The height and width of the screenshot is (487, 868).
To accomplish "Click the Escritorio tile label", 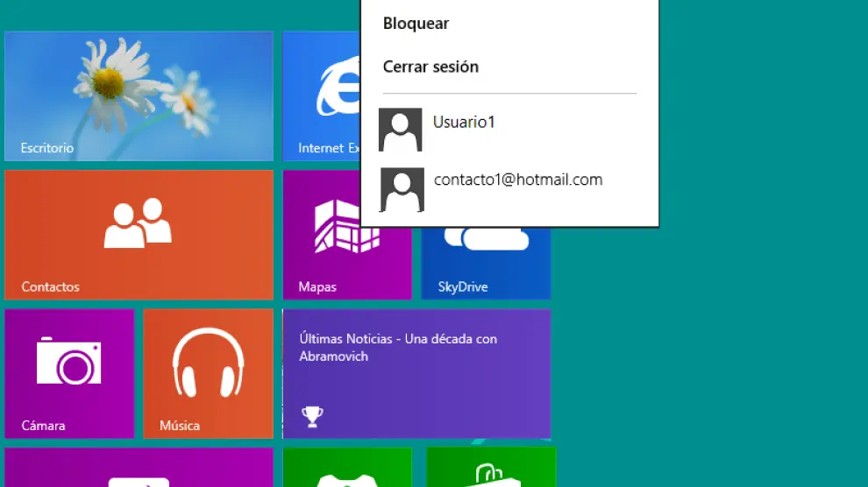I will pyautogui.click(x=47, y=148).
